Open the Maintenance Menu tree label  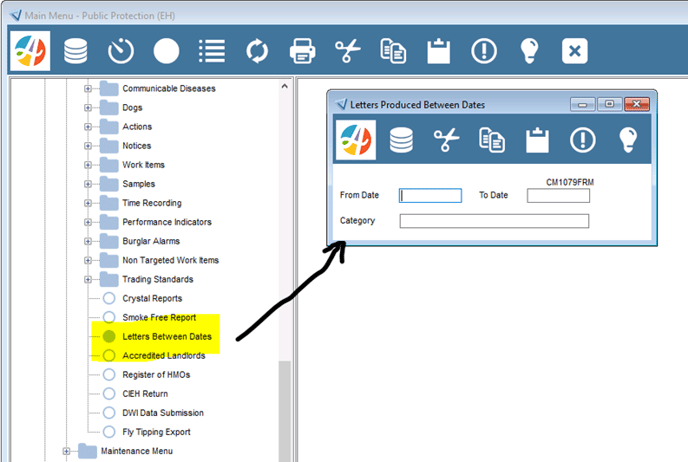(137, 451)
